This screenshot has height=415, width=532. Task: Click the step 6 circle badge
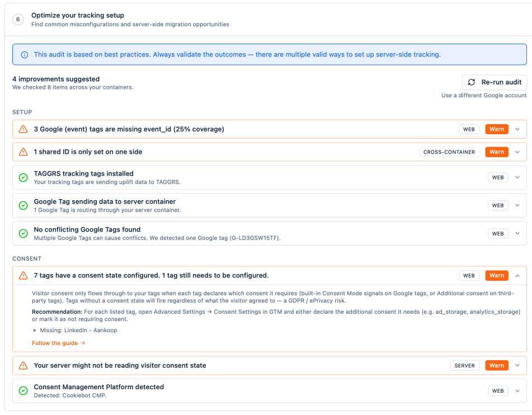[x=18, y=20]
